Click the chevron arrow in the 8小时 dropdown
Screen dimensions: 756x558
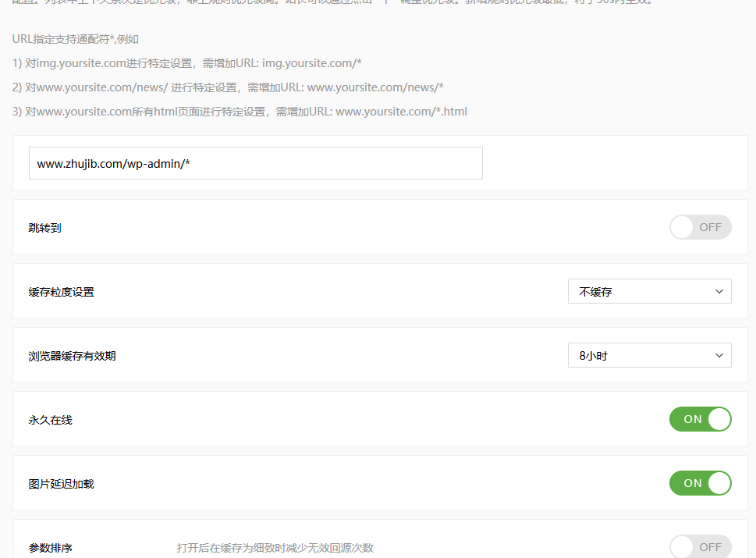coord(719,355)
